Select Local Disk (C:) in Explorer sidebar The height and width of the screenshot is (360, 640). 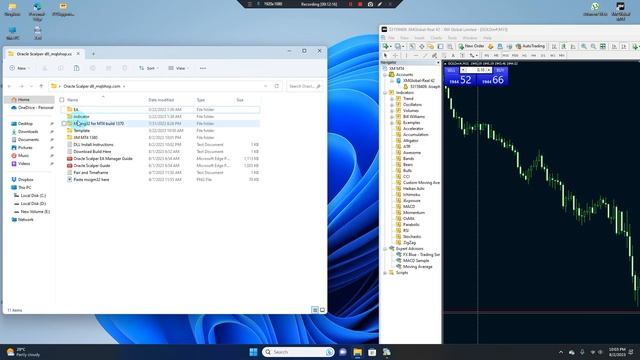33,196
